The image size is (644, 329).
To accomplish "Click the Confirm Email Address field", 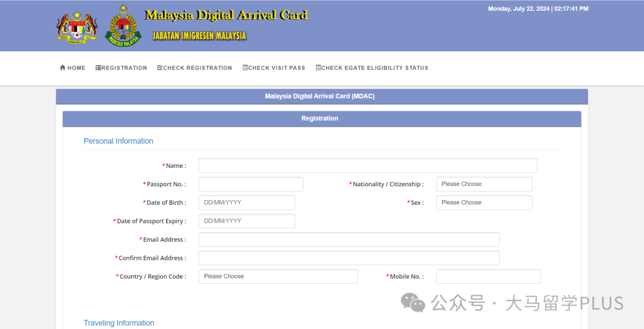I will click(x=349, y=259).
